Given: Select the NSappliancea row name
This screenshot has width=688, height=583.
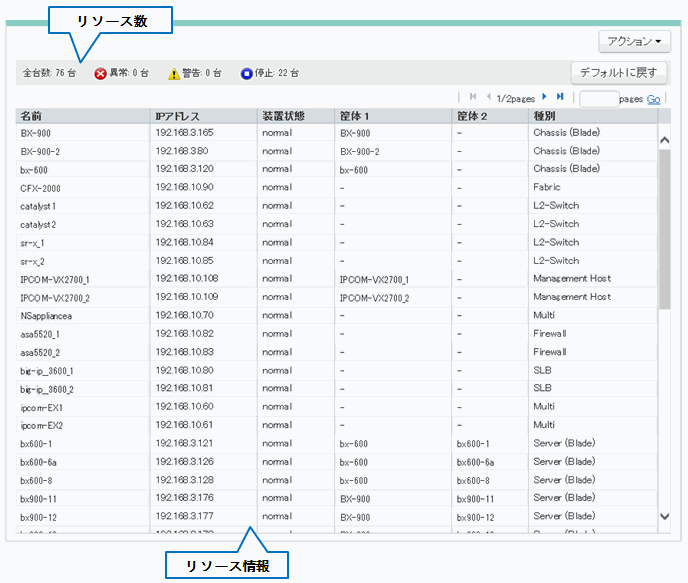Looking at the screenshot, I should click(x=46, y=316).
